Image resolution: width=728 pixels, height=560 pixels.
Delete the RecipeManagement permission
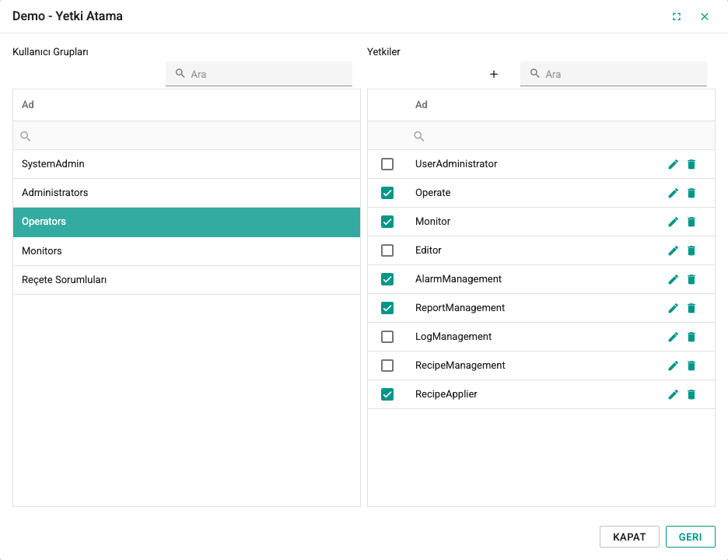coord(691,366)
